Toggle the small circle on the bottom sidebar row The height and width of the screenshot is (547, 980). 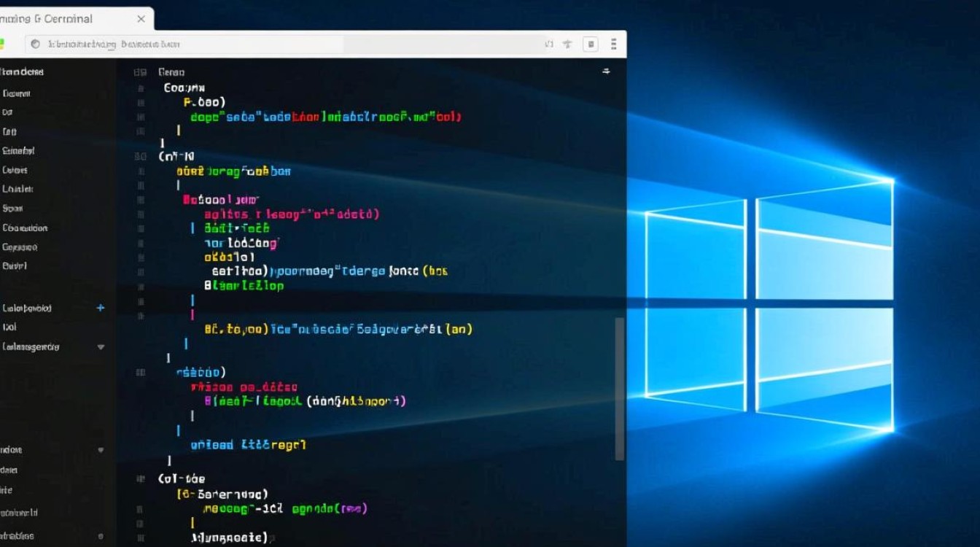point(98,536)
